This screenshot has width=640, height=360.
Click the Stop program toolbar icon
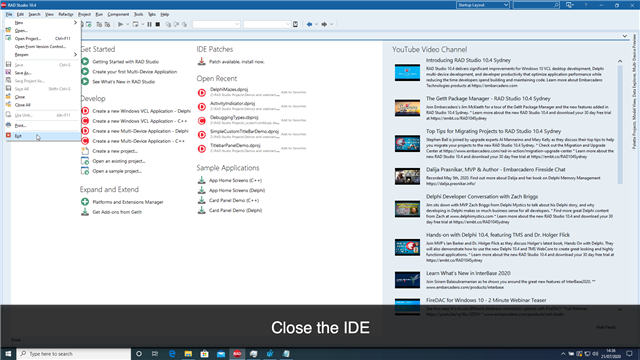158,24
